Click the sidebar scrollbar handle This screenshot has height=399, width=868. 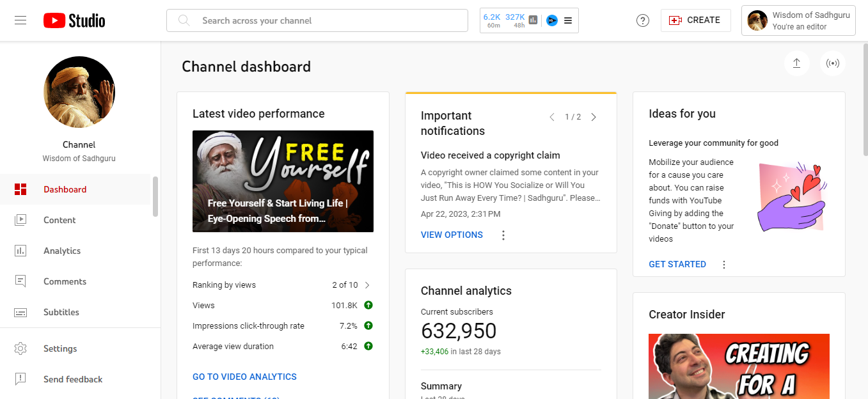click(155, 197)
